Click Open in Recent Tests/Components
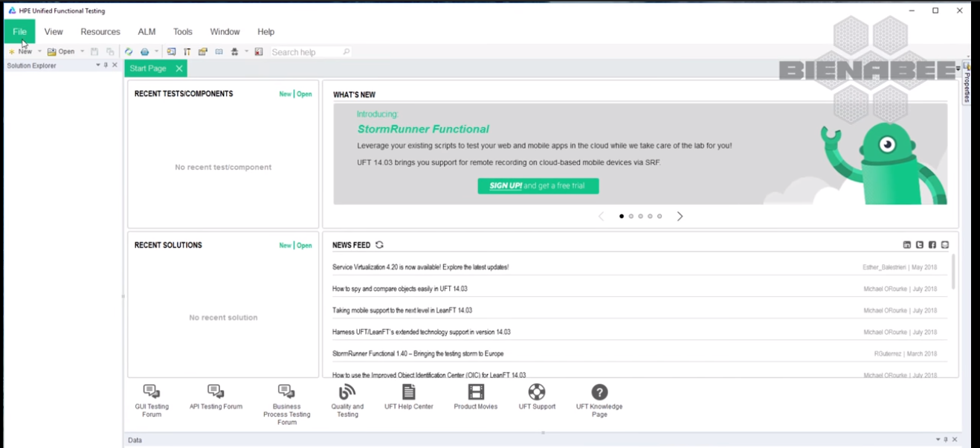Viewport: 980px width, 448px height. (304, 95)
